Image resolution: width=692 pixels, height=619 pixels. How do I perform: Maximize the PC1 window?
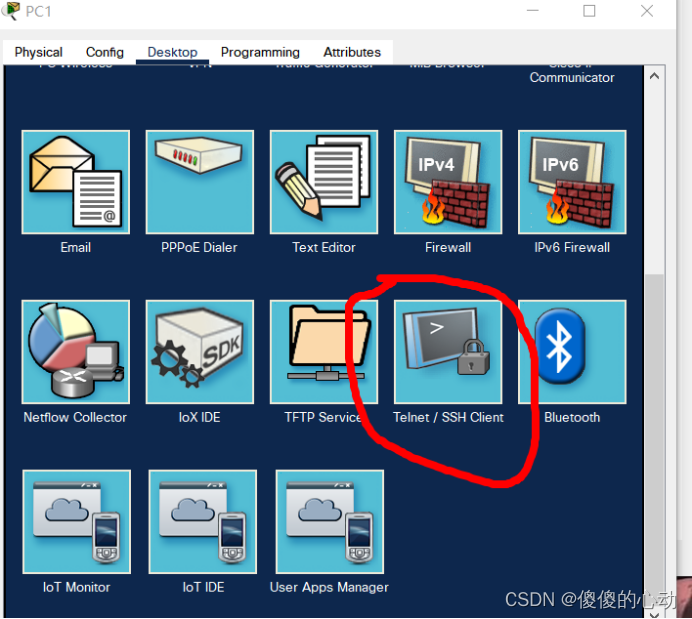tap(589, 11)
